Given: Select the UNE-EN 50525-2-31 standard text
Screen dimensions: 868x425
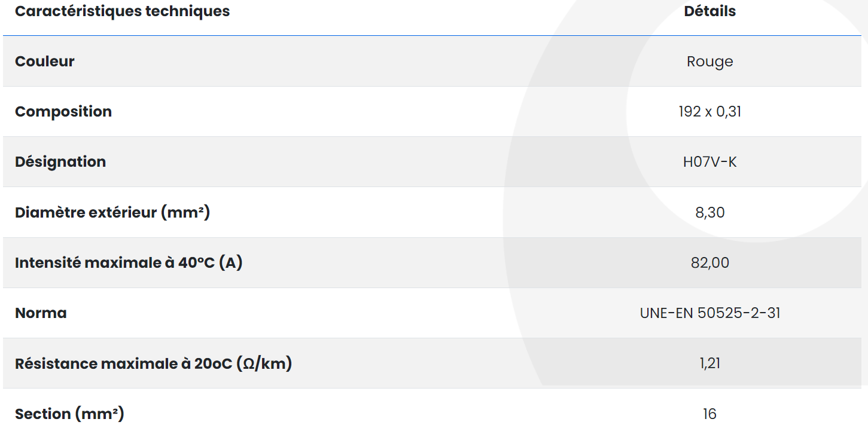Looking at the screenshot, I should click(710, 313).
